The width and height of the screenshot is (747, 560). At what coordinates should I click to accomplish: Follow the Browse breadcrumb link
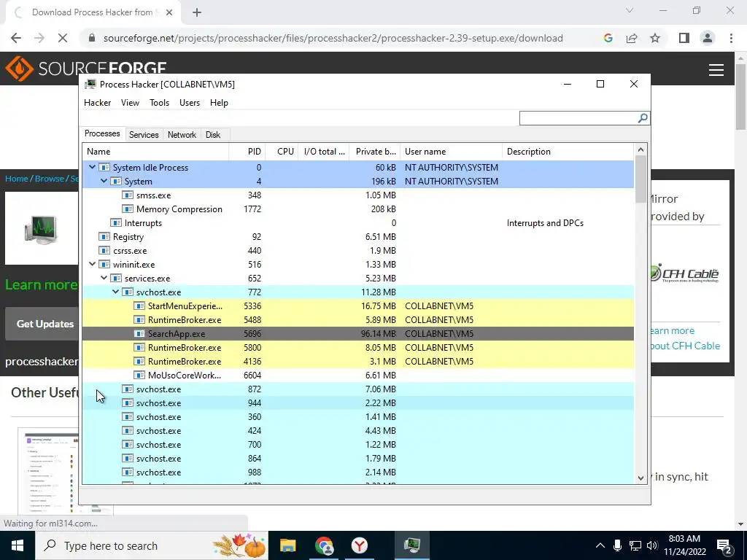[x=50, y=179]
